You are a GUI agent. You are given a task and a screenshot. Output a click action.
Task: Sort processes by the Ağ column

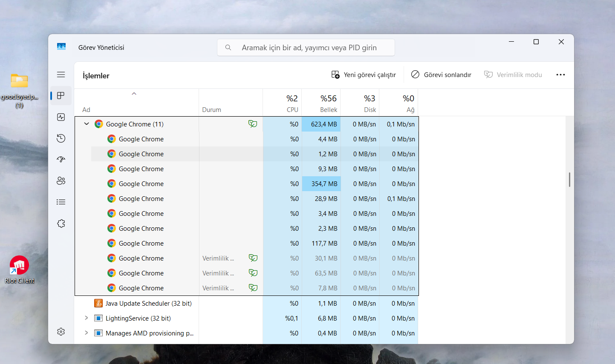click(398, 103)
